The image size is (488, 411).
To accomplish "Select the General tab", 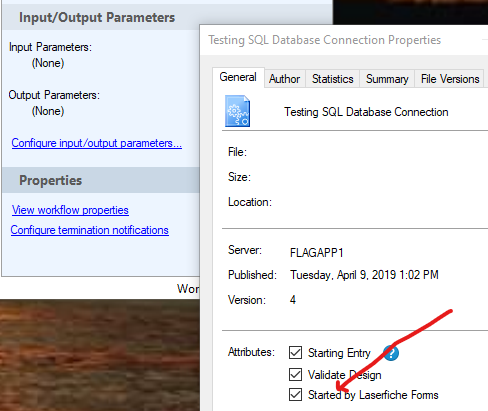I will [238, 77].
